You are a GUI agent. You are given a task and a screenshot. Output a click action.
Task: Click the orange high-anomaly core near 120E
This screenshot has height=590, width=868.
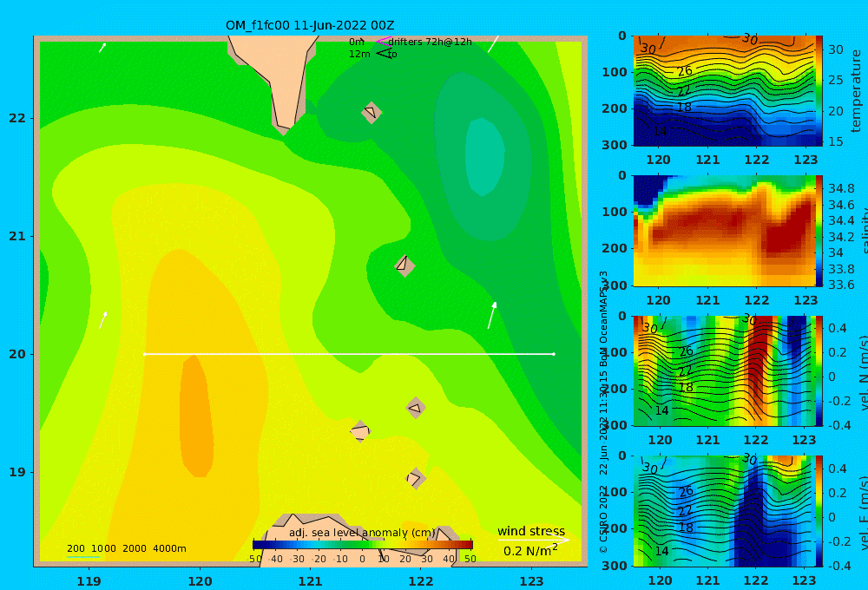point(196,415)
